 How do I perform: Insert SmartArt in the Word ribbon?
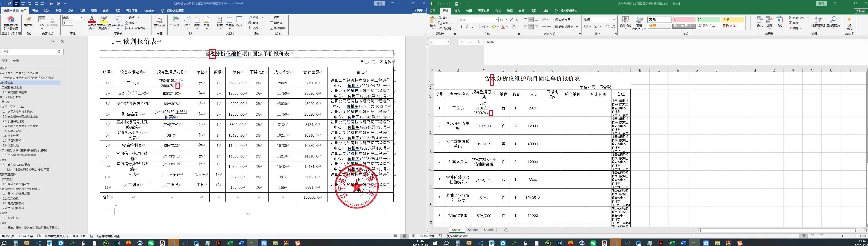click(175, 21)
